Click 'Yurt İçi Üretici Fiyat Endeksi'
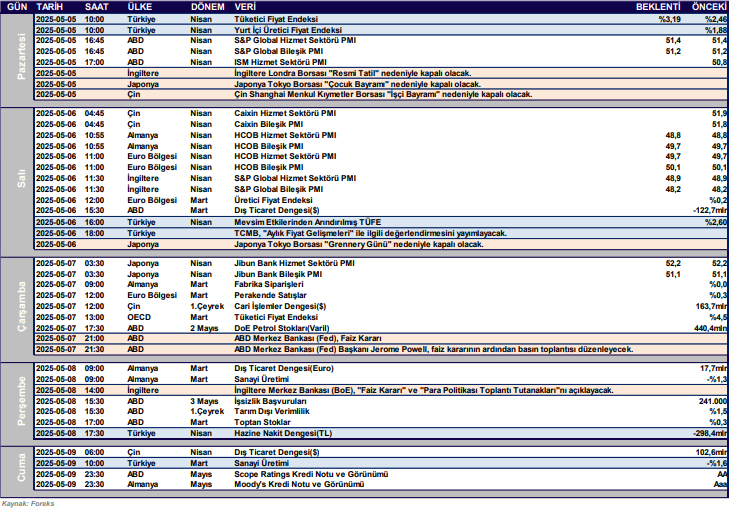This screenshot has height=511, width=729. coord(288,30)
